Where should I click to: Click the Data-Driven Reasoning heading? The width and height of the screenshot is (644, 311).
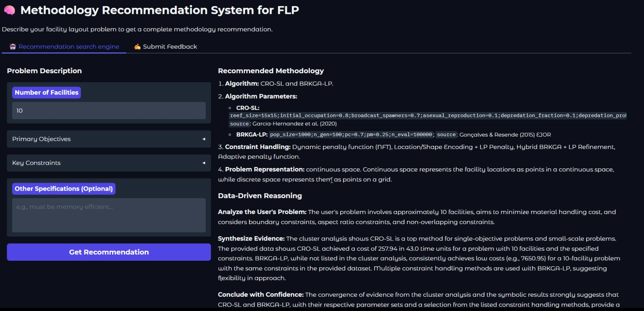260,196
